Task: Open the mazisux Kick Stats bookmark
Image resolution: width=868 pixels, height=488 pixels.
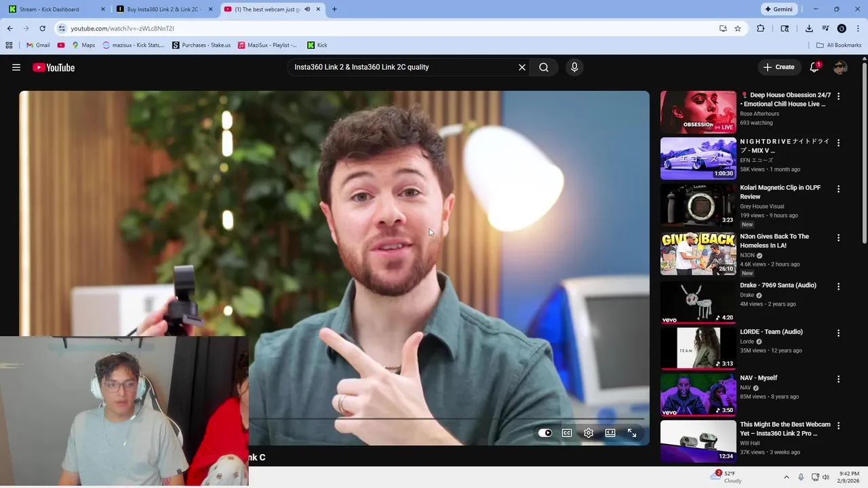Action: coord(134,45)
